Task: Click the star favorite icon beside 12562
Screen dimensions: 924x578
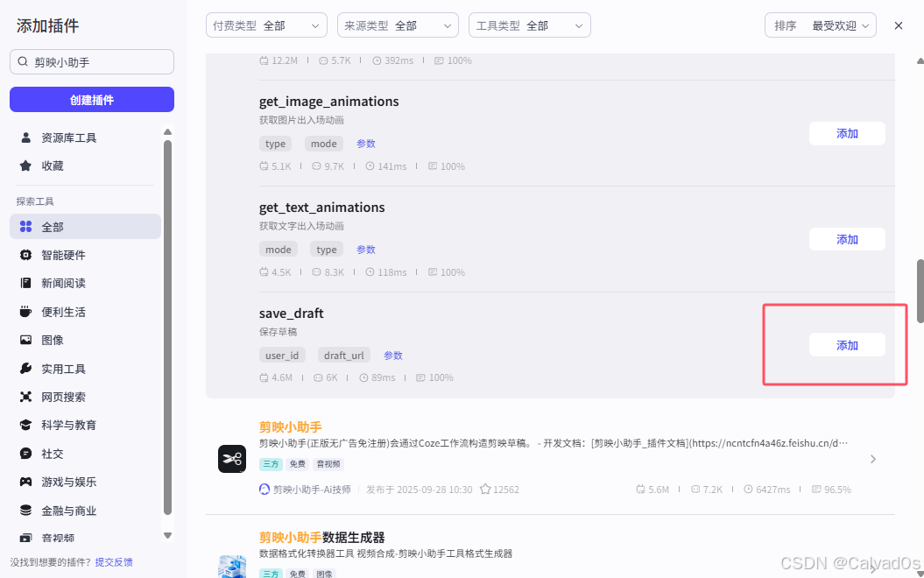Action: [x=485, y=489]
